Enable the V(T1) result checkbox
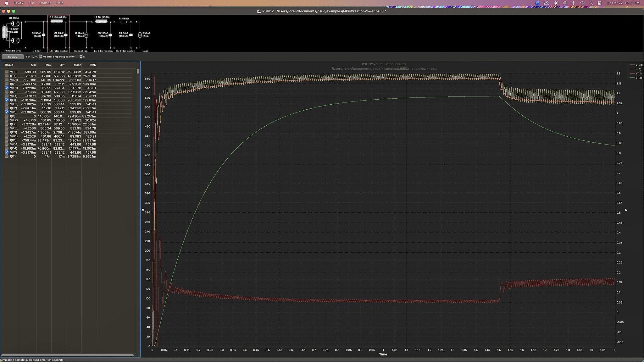Image resolution: width=644 pixels, height=362 pixels. [7, 72]
